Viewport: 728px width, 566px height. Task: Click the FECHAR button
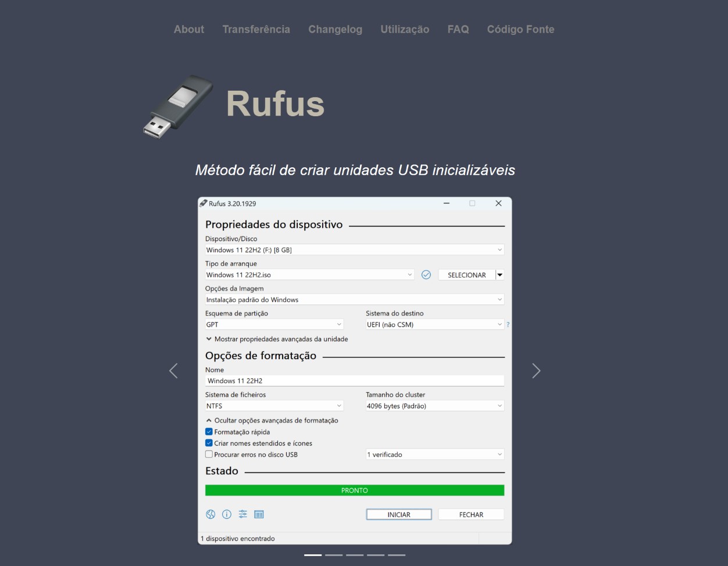point(471,514)
